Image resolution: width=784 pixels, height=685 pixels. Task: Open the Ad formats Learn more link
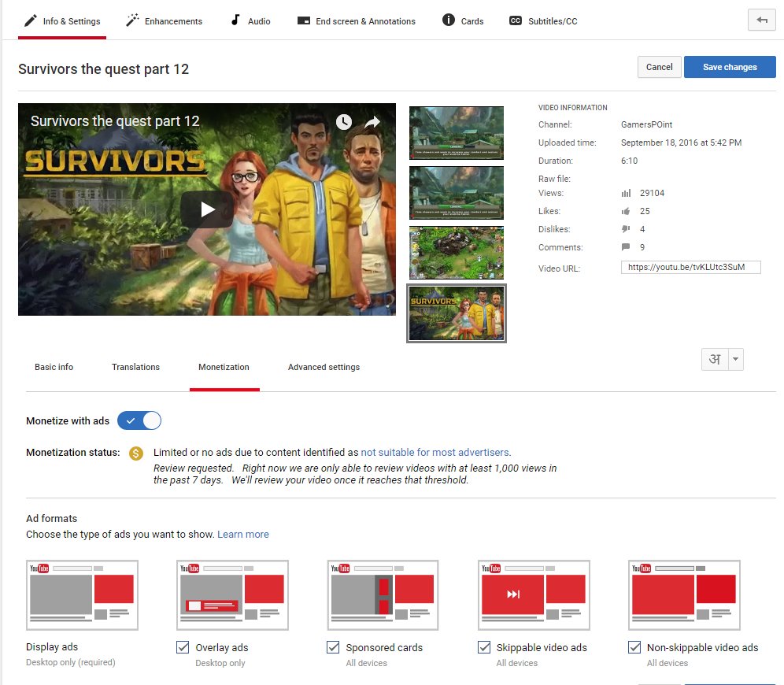243,534
